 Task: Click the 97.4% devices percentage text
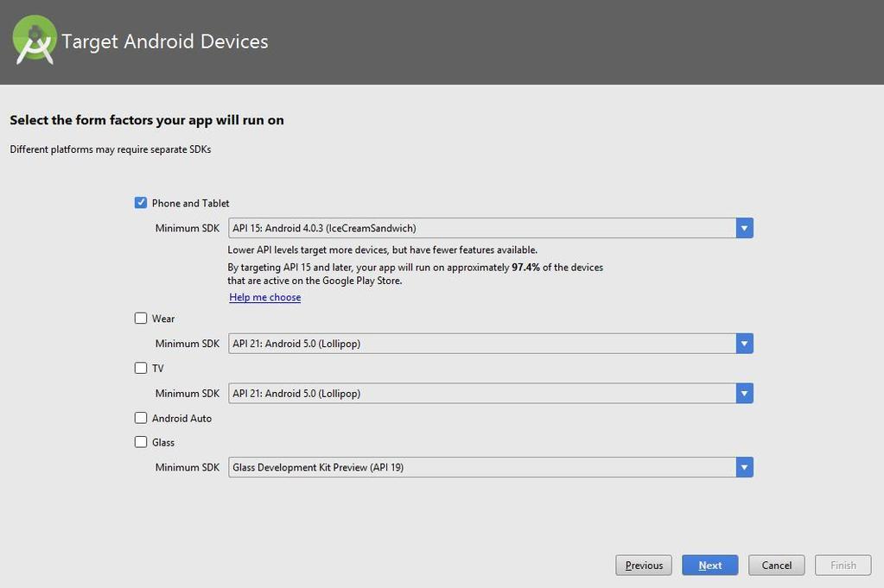(x=525, y=268)
